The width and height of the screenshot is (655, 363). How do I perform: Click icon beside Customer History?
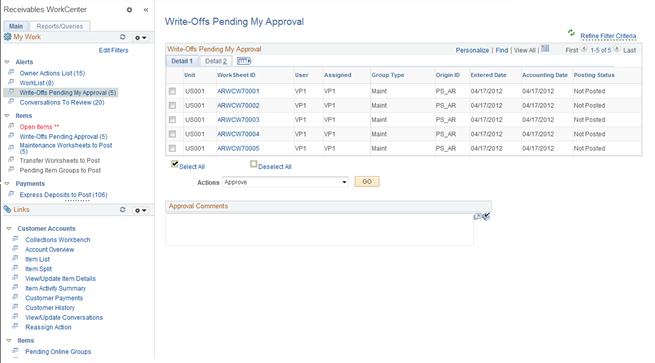tap(15, 307)
